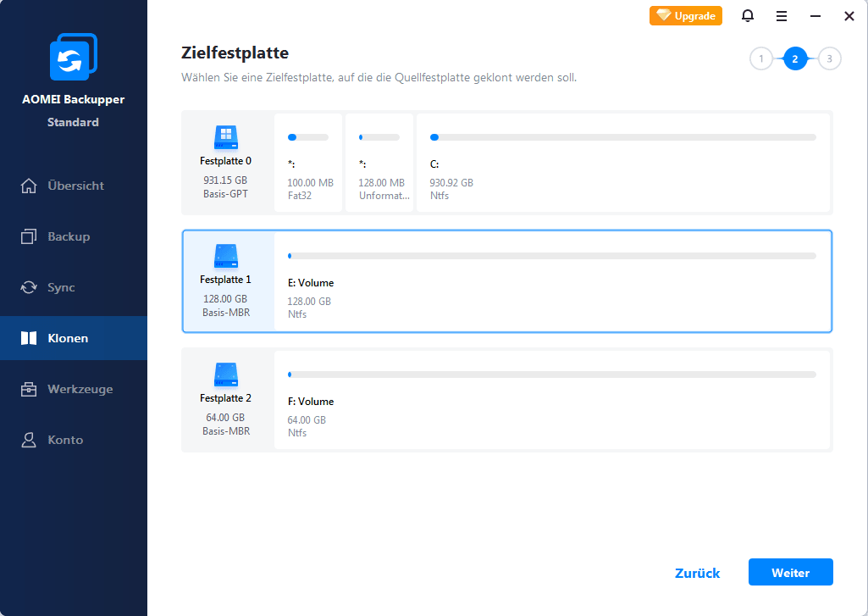This screenshot has height=616, width=868.
Task: Click the Sync arrows icon
Action: pos(29,287)
